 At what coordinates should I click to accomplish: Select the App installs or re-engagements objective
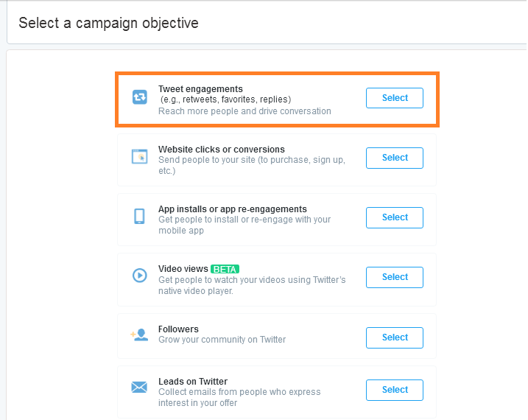pyautogui.click(x=395, y=217)
